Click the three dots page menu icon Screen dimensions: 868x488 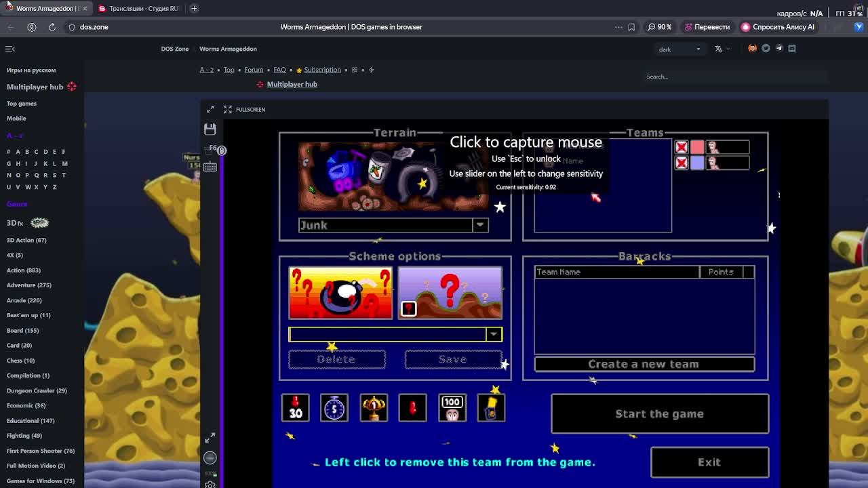coord(618,27)
